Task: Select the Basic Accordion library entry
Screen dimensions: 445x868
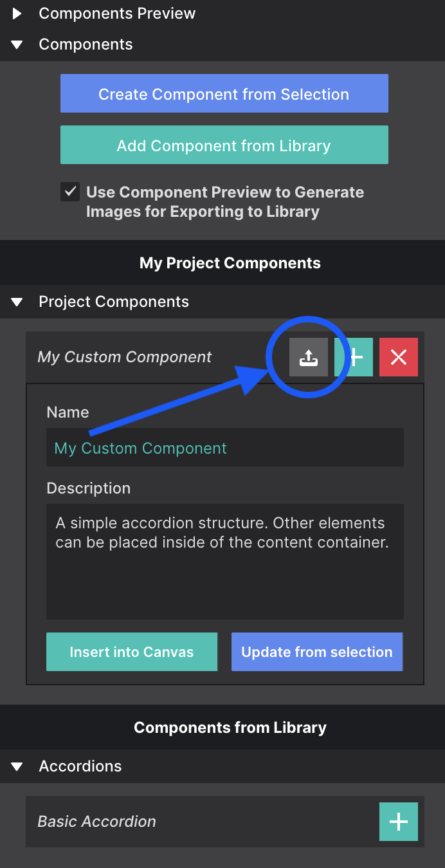Action: click(x=96, y=821)
